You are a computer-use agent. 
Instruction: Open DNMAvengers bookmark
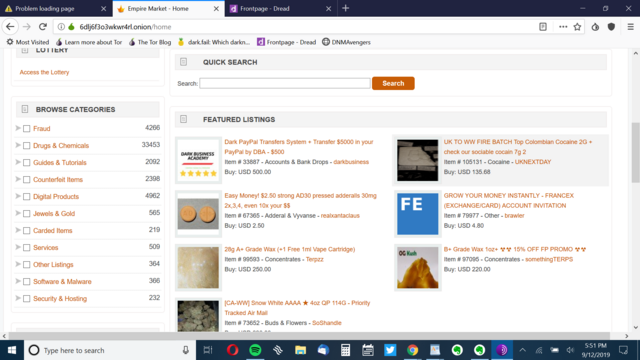347,42
